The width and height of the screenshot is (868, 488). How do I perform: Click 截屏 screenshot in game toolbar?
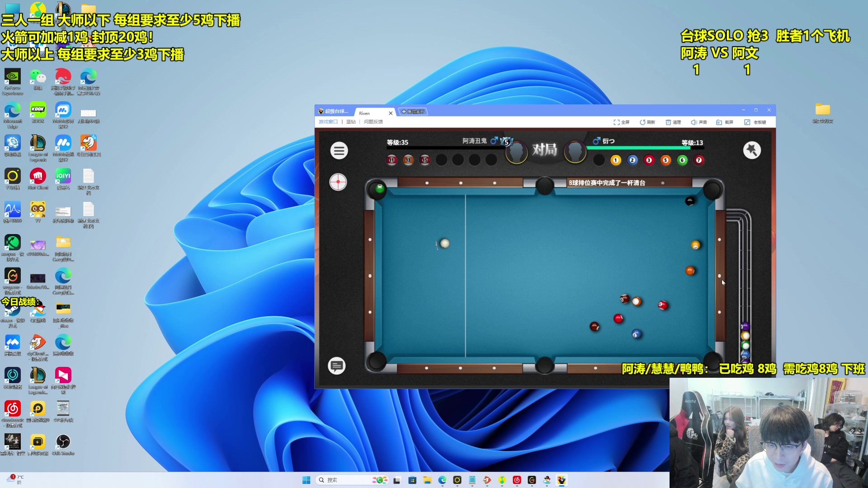point(725,122)
